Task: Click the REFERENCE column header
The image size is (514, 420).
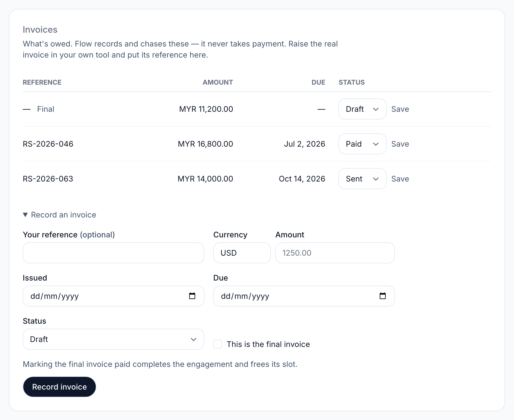Action: pos(42,82)
